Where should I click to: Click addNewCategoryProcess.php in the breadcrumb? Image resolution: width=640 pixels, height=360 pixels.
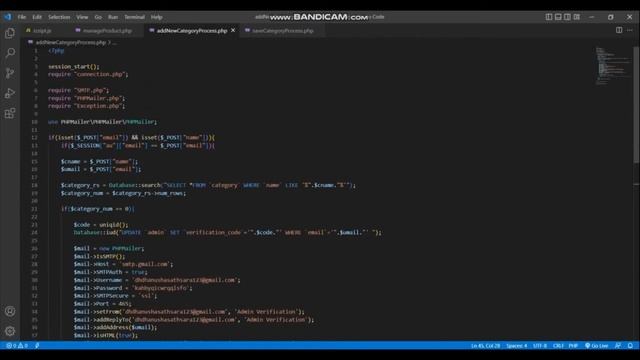pyautogui.click(x=70, y=42)
